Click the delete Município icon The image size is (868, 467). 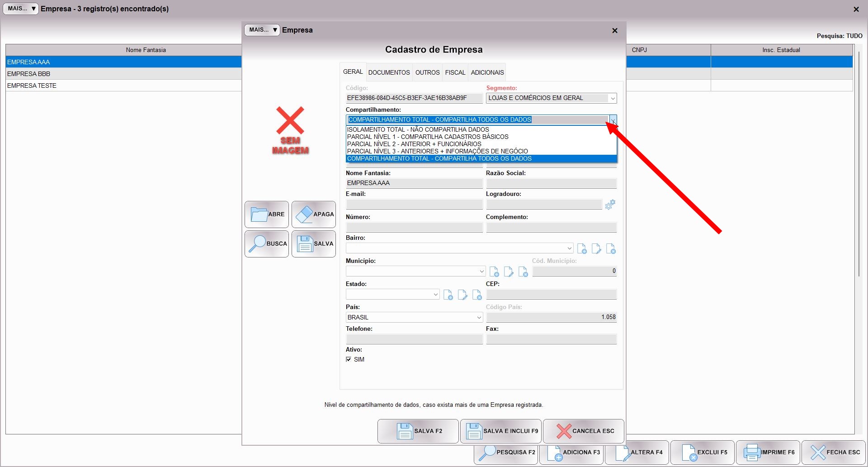[x=523, y=272]
